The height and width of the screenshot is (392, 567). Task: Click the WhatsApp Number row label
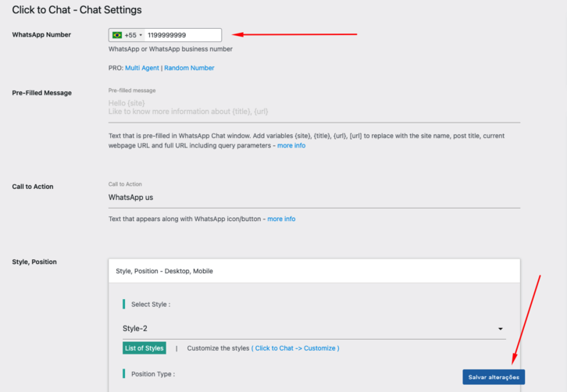(41, 35)
